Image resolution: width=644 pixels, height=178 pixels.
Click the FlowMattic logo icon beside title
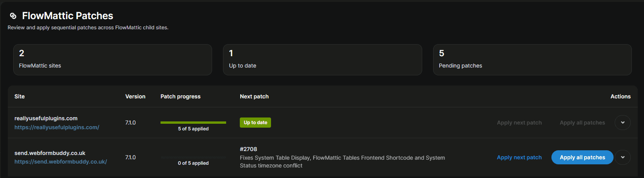click(x=13, y=16)
